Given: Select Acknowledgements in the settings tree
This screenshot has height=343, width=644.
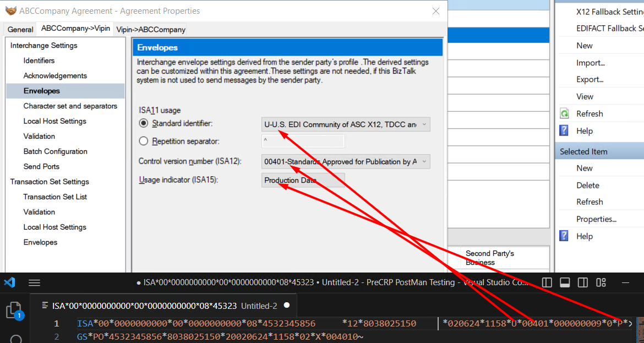Looking at the screenshot, I should 55,75.
